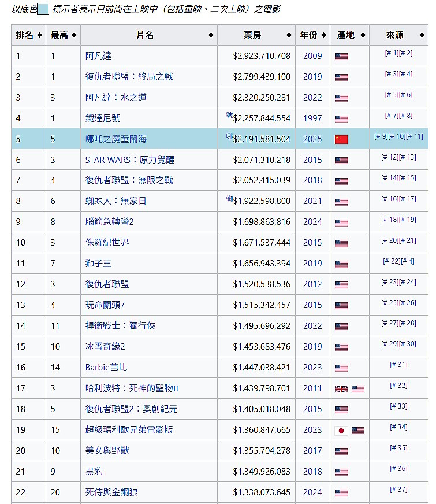Select the box office value $2,923,710,708
The height and width of the screenshot is (504, 436).
coord(262,56)
